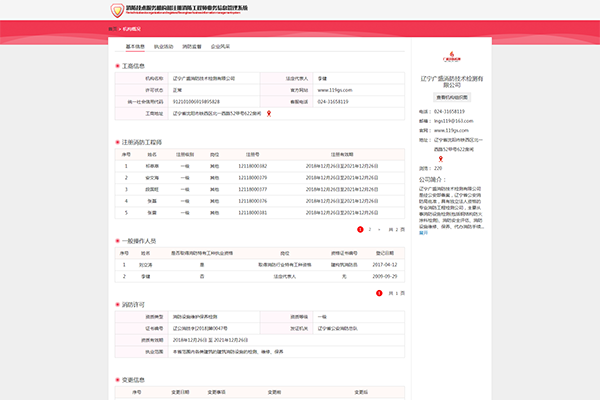Viewport: 600px width, 400px height.
Task: Click the 变更后 column header
Action: point(361,392)
